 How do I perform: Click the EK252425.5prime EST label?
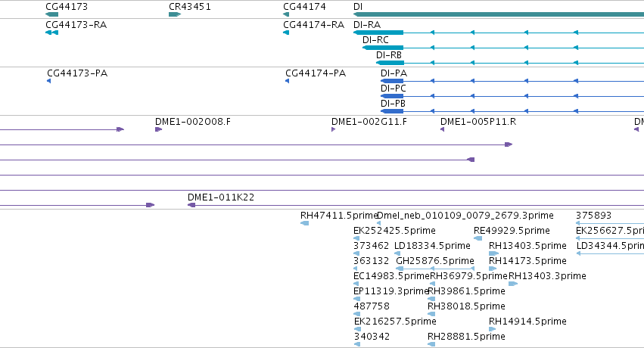click(394, 231)
